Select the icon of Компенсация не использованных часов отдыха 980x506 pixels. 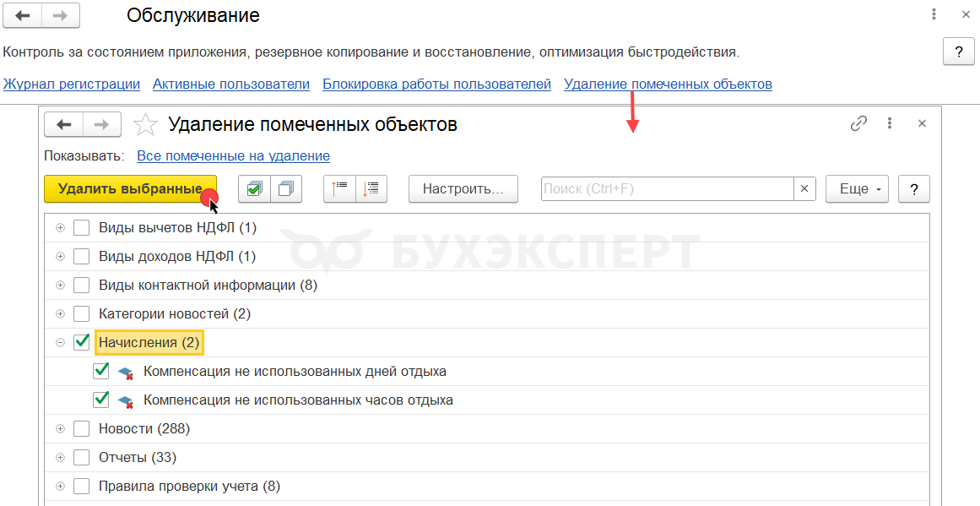(x=126, y=401)
